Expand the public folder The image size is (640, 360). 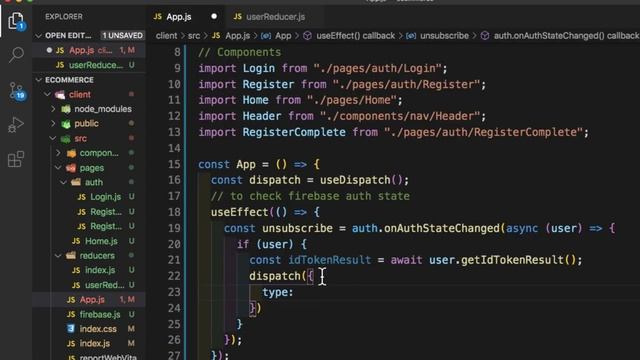(x=53, y=123)
